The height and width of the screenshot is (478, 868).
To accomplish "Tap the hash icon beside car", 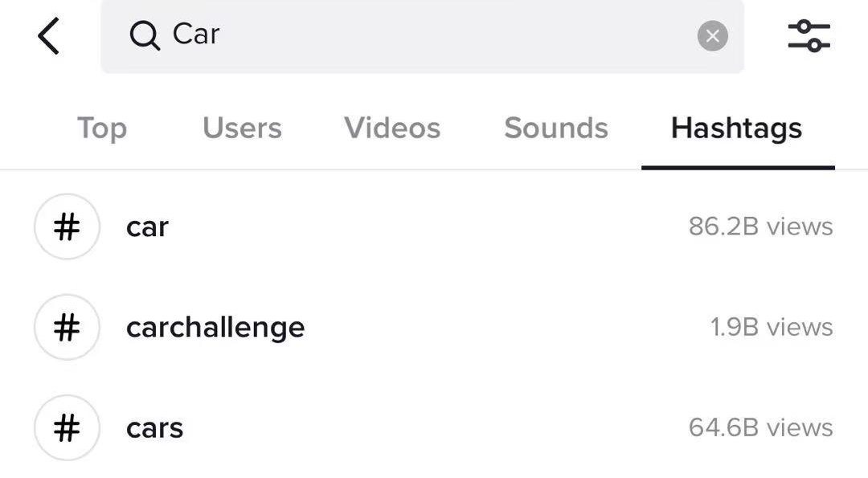I will 67,227.
